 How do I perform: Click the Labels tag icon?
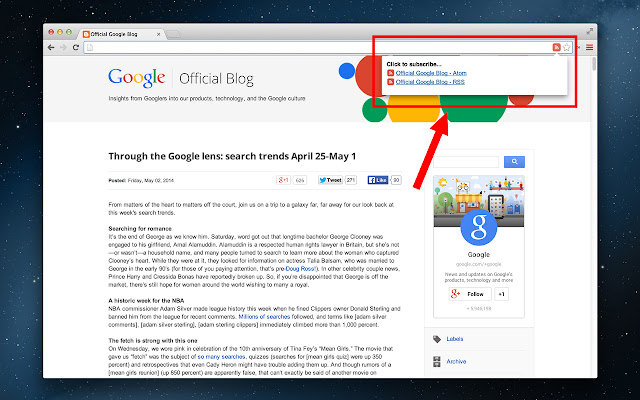click(437, 339)
